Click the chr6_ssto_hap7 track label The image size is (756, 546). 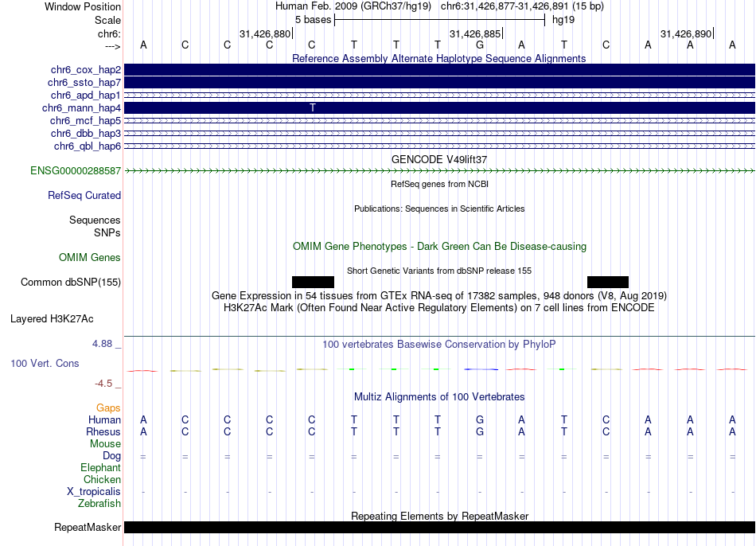point(84,83)
